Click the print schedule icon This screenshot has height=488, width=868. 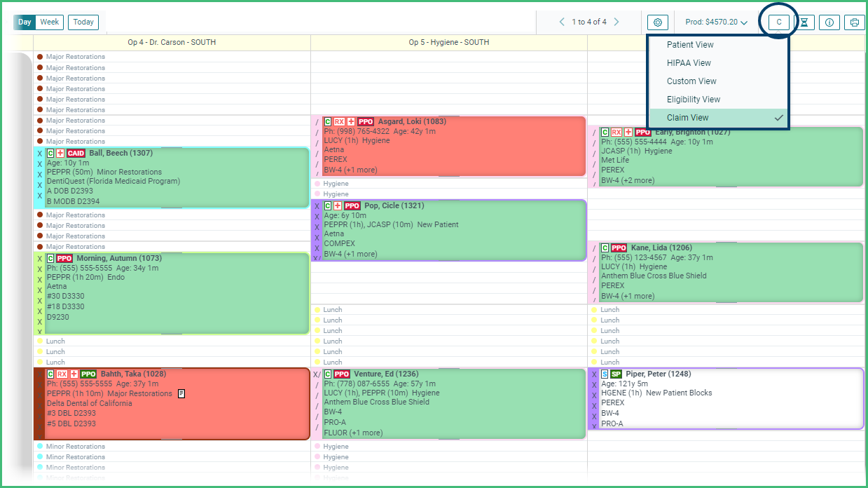(854, 22)
